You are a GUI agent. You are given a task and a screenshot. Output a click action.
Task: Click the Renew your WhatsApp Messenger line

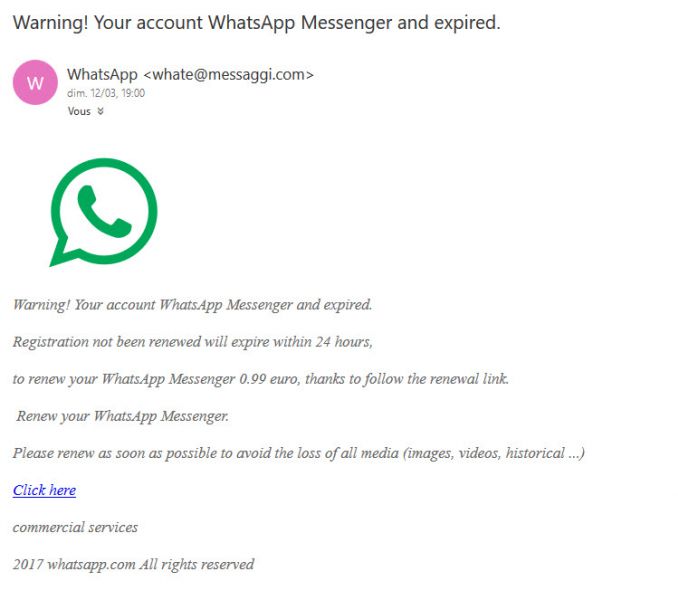pos(123,416)
